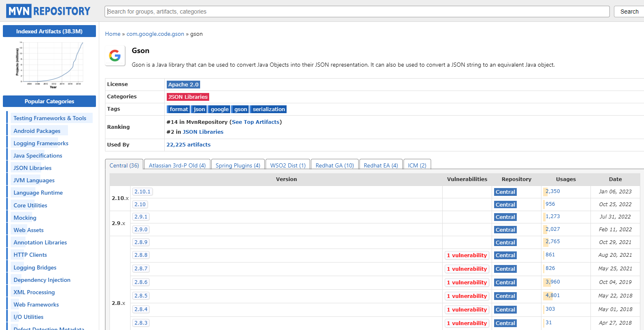Open 22,225 artifacts used-by link
The height and width of the screenshot is (330, 644).
point(189,144)
